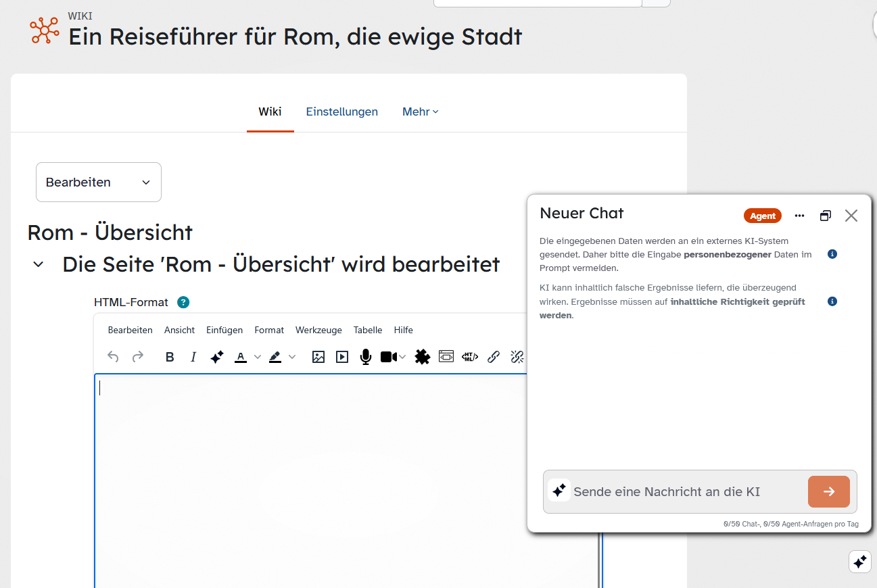Expand the Mehr tab menu
Screen dimensions: 877x588
click(x=420, y=112)
